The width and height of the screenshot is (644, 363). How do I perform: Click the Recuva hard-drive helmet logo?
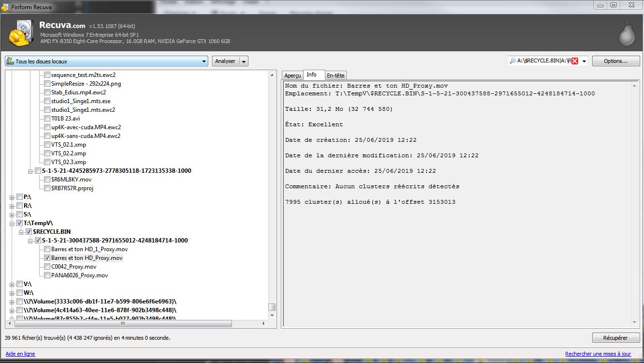(x=21, y=33)
